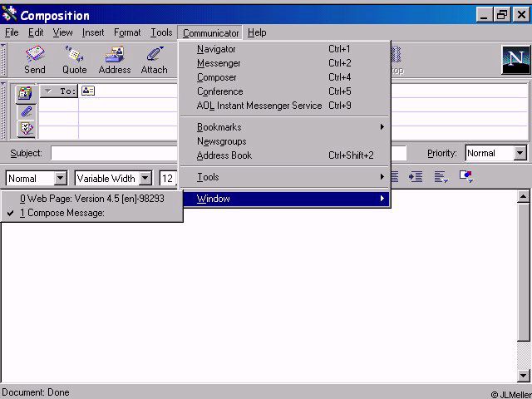
Task: Open the File menu
Action: click(12, 33)
